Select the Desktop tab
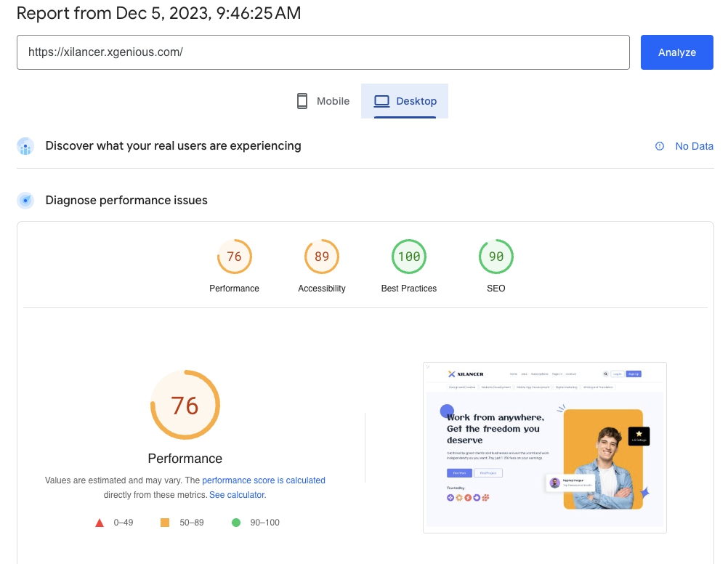This screenshot has height=564, width=728. [405, 101]
